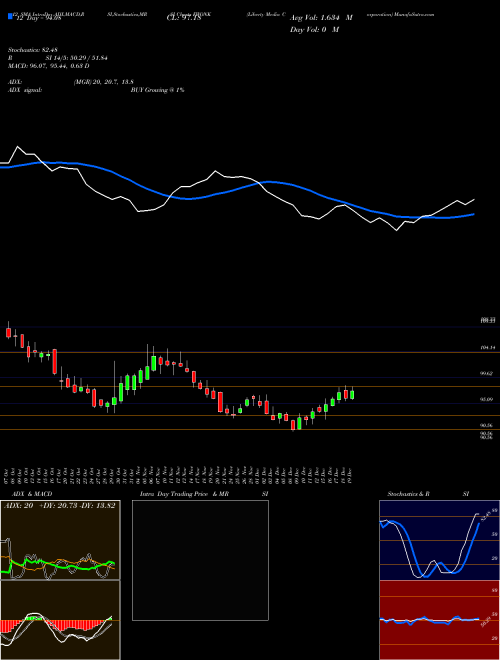Click the 'Day Vol: 0 M' reading
500x660 pixels.
pyautogui.click(x=314, y=29)
